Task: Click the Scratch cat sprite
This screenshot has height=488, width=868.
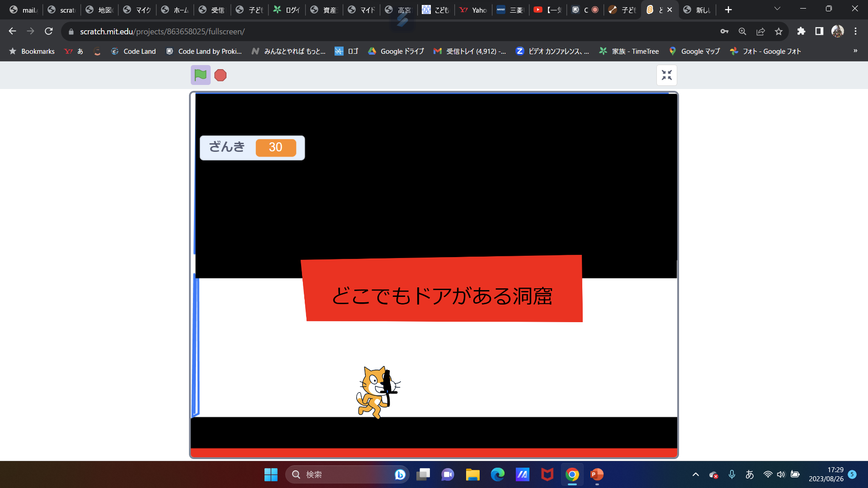Action: [378, 392]
